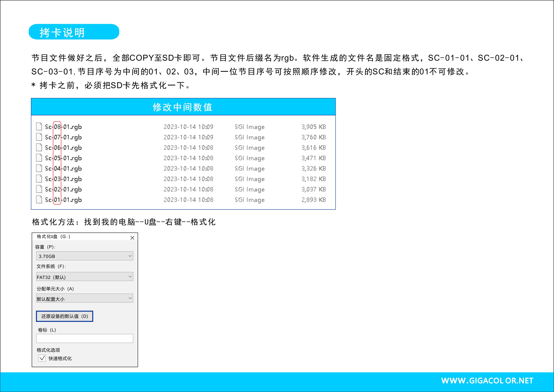
Task: Close the 格式化U盘 dialog
Action: coord(132,238)
